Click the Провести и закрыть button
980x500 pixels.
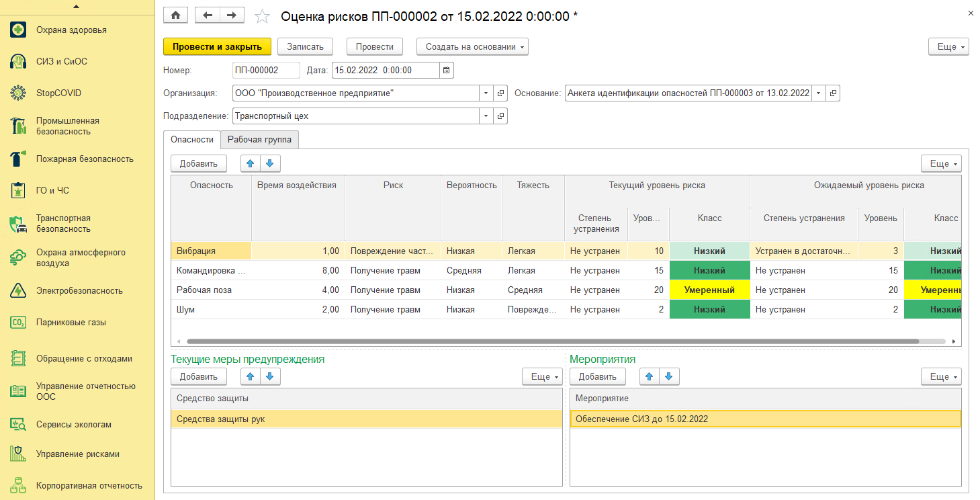(217, 46)
